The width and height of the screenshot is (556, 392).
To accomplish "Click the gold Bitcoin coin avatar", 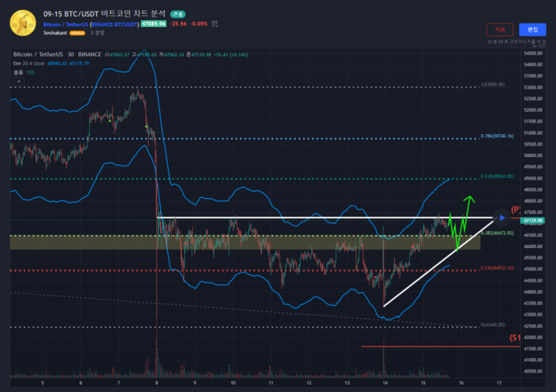I will click(23, 22).
